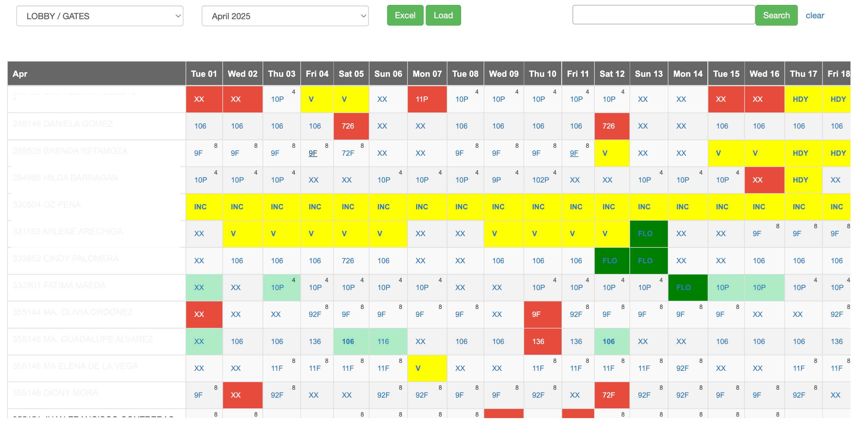Click the red 11P cell on Mon 07
The image size is (868, 426).
tap(422, 99)
